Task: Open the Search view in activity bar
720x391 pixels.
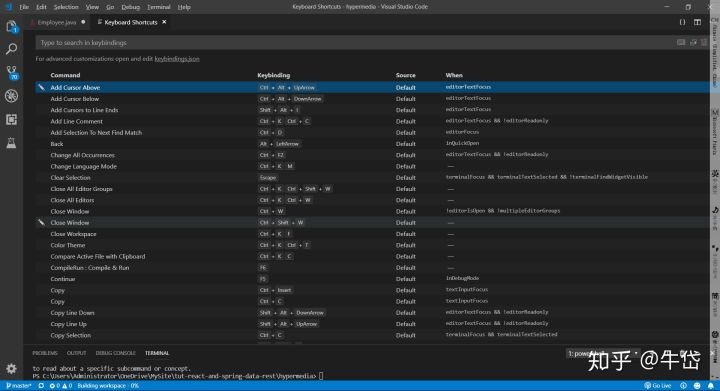Action: [11, 49]
